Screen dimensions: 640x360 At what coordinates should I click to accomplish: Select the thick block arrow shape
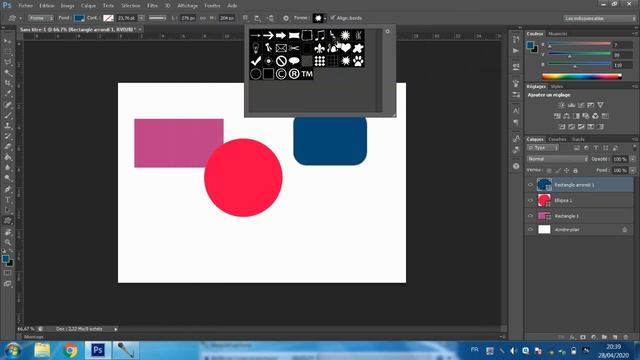281,36
